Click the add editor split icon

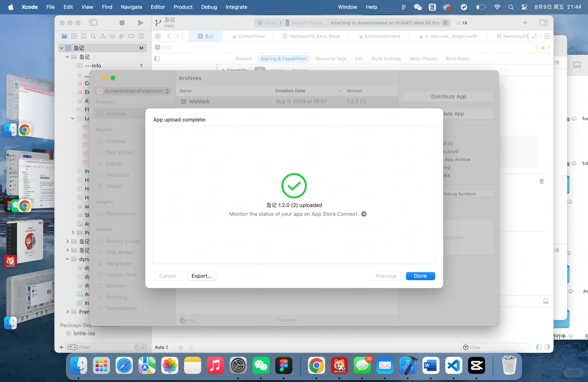click(x=547, y=36)
